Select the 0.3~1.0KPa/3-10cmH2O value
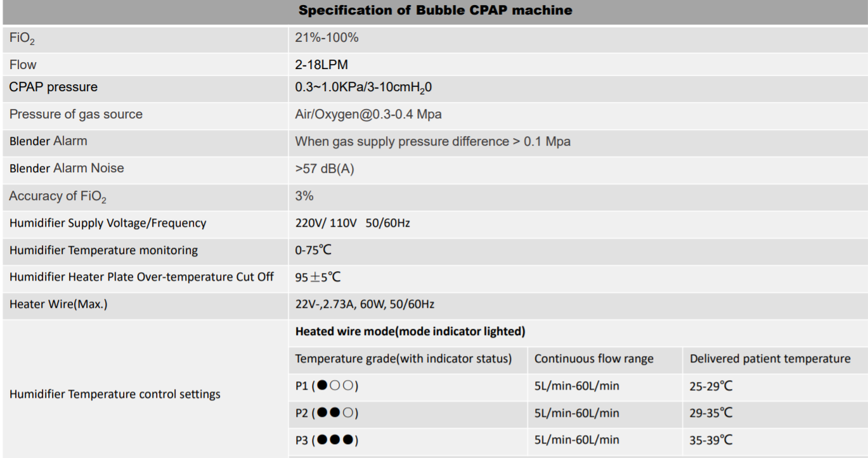 tap(363, 88)
